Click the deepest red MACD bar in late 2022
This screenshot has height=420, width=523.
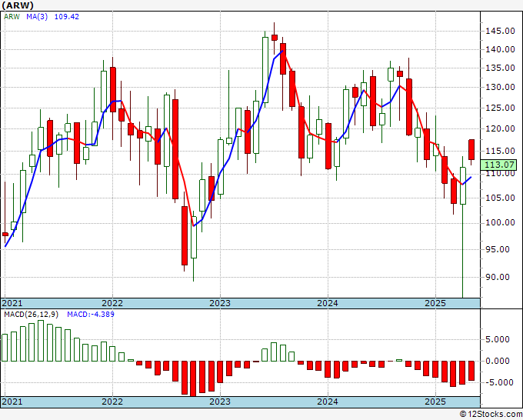(x=193, y=378)
